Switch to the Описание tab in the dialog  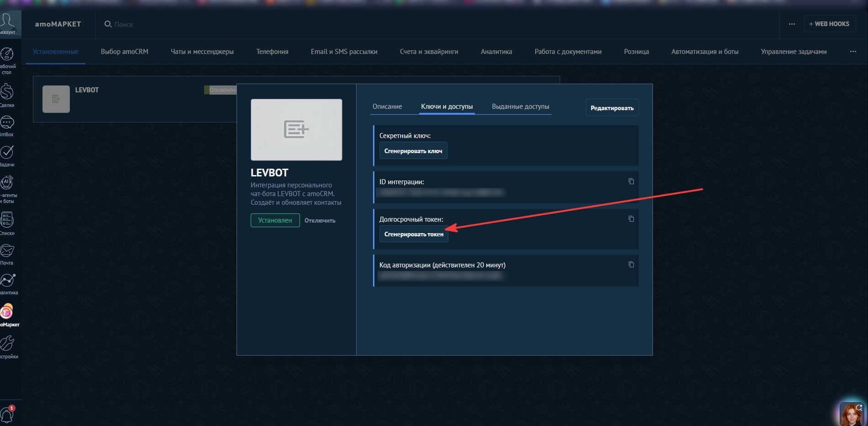(x=387, y=106)
